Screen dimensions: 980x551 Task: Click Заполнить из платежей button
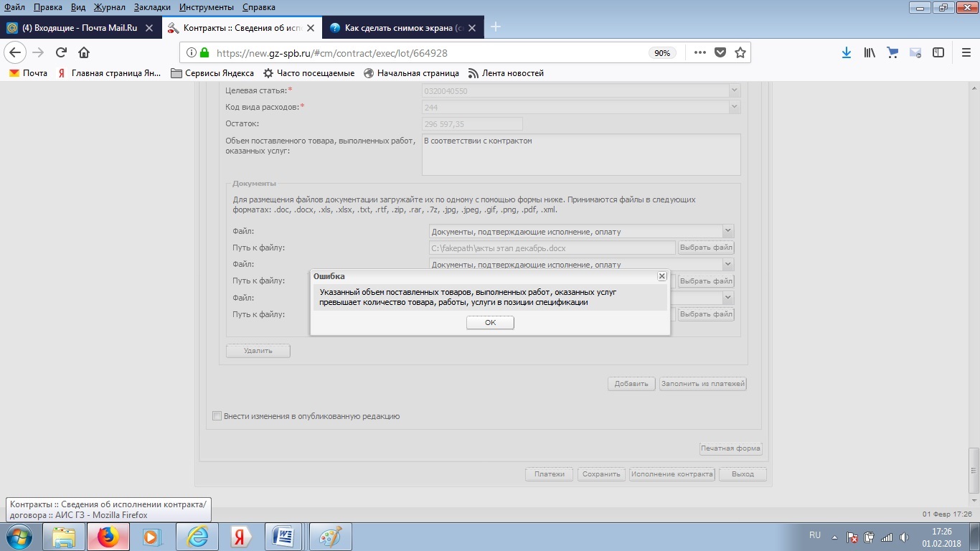[x=703, y=384]
